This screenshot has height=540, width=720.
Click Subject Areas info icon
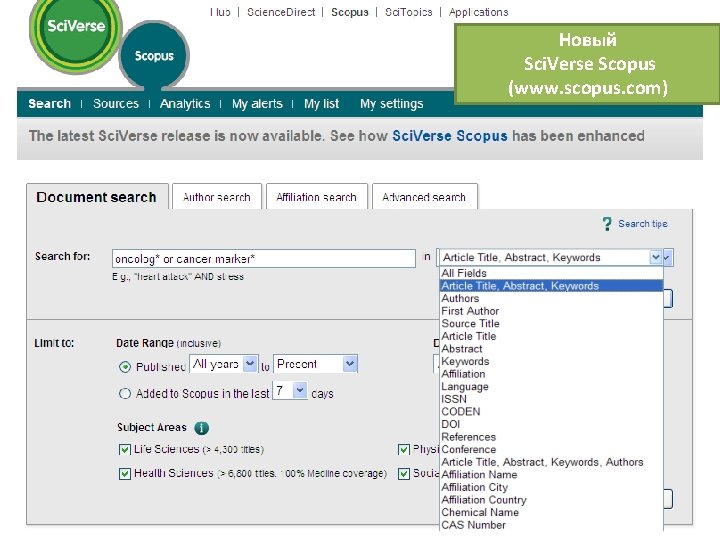point(202,428)
